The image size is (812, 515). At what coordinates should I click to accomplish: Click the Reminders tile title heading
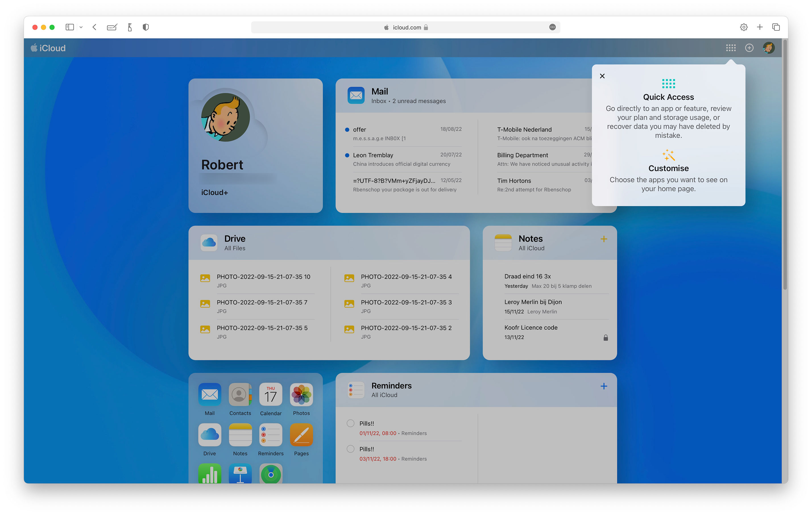(391, 386)
